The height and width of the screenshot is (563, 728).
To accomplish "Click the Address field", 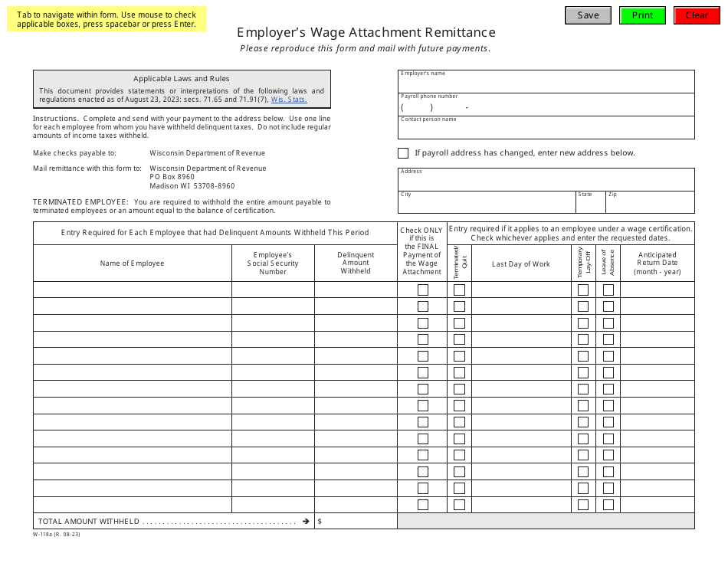I will (544, 181).
